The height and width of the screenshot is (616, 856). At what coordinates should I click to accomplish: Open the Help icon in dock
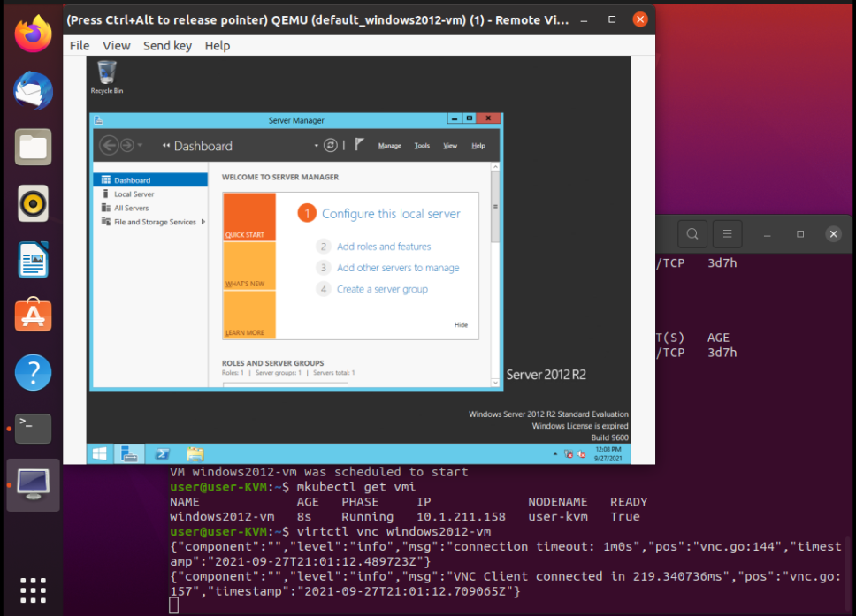point(34,373)
